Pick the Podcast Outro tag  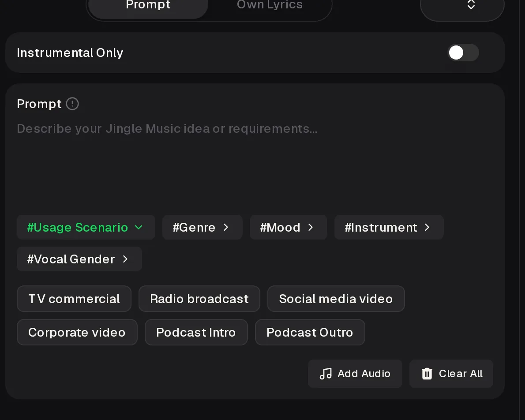[x=310, y=332]
